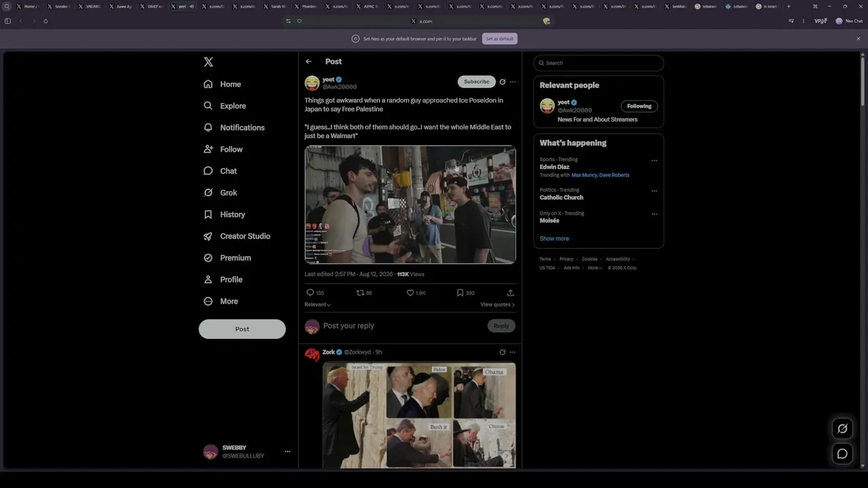Screen dimensions: 868x488
Task: Open Zork's Western Wall image collage
Action: 419,415
